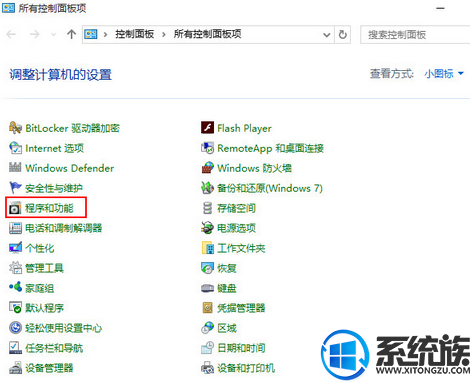470x383 pixels.
Task: Expand chevron after 控制面板 in breadcrumb
Action: 164,35
